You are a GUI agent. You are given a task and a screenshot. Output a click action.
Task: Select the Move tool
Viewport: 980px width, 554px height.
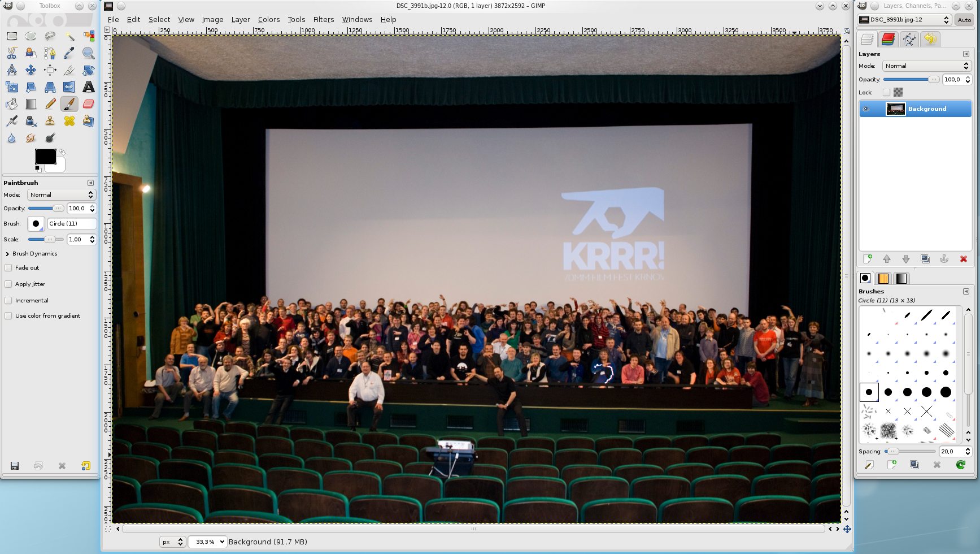31,70
